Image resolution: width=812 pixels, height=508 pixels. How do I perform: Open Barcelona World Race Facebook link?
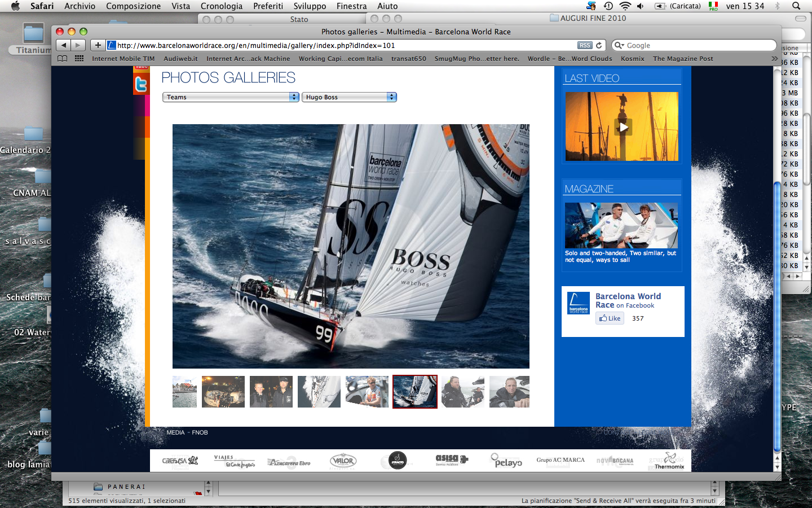coord(628,300)
